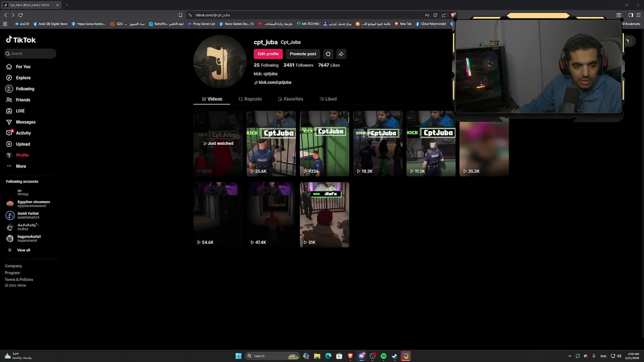Click the TikTok search field
The image size is (644, 362).
point(30,53)
